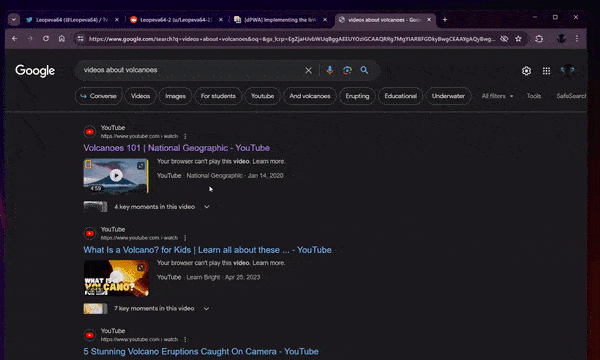Apply the For students chip
The width and height of the screenshot is (600, 360).
pos(218,96)
